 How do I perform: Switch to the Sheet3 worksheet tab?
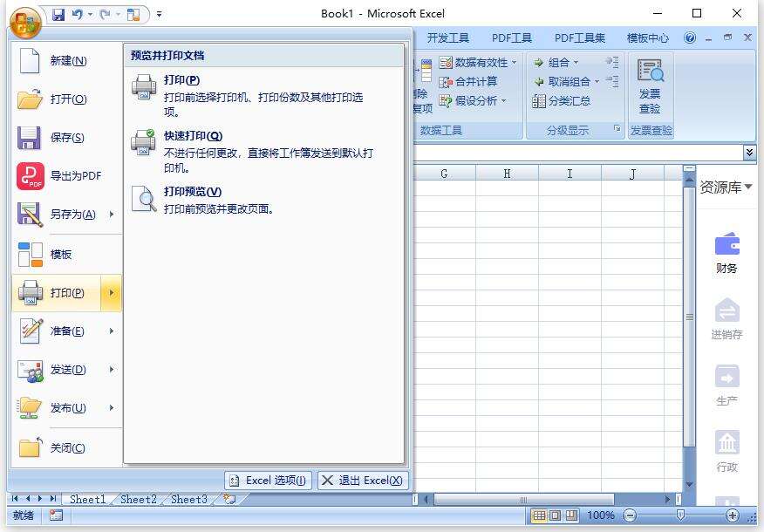[189, 499]
